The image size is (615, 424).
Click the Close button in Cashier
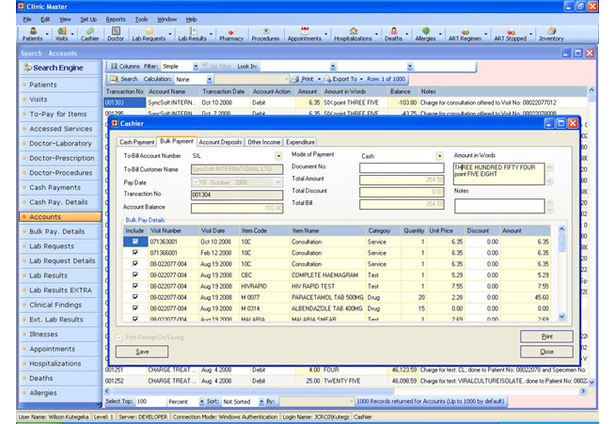click(547, 352)
